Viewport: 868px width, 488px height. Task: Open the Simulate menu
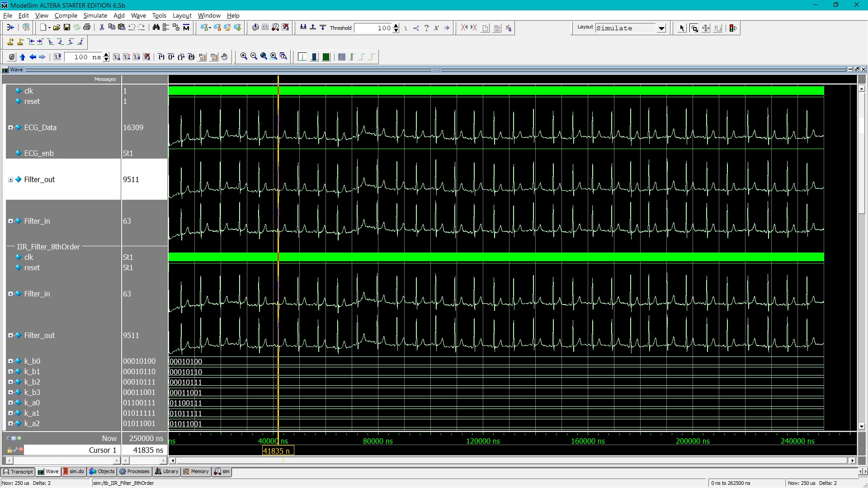pos(95,15)
